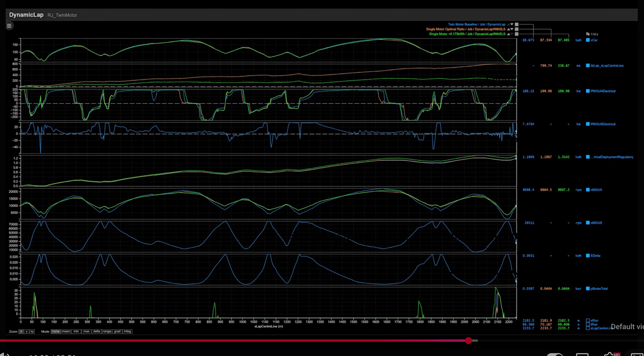Move Single Motor Optimal Ratio series up
Screen dimensions: 644x356
[x=509, y=29]
